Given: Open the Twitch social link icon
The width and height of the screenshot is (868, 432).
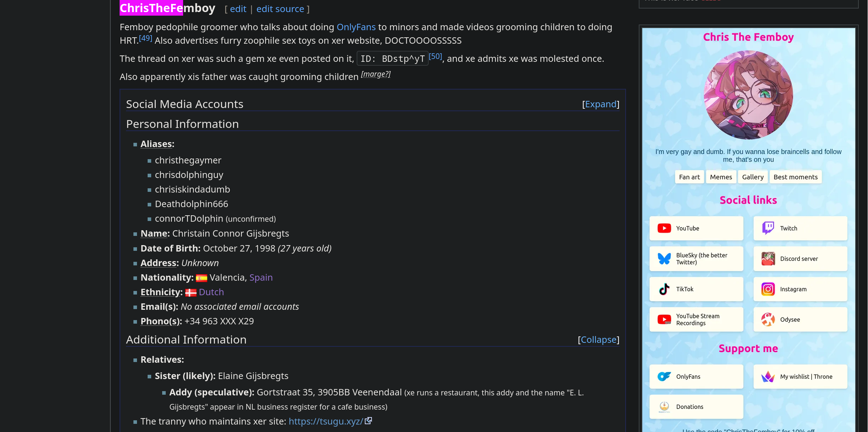Looking at the screenshot, I should [x=768, y=228].
